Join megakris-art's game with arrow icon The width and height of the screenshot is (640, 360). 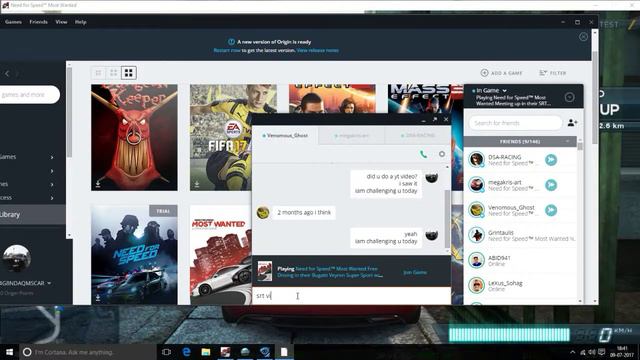click(x=551, y=185)
